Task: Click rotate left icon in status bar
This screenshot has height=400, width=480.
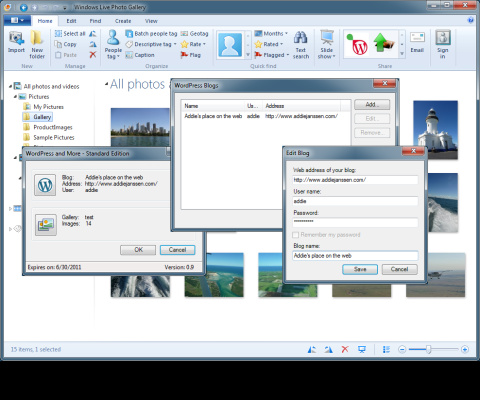Action: coord(312,349)
